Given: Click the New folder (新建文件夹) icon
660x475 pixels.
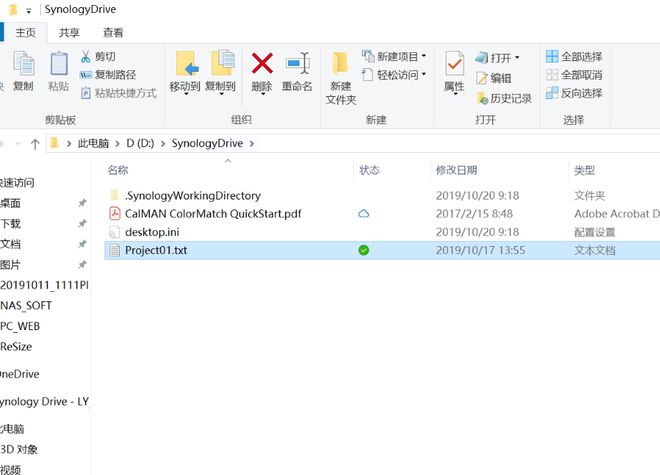Looking at the screenshot, I should (340, 64).
